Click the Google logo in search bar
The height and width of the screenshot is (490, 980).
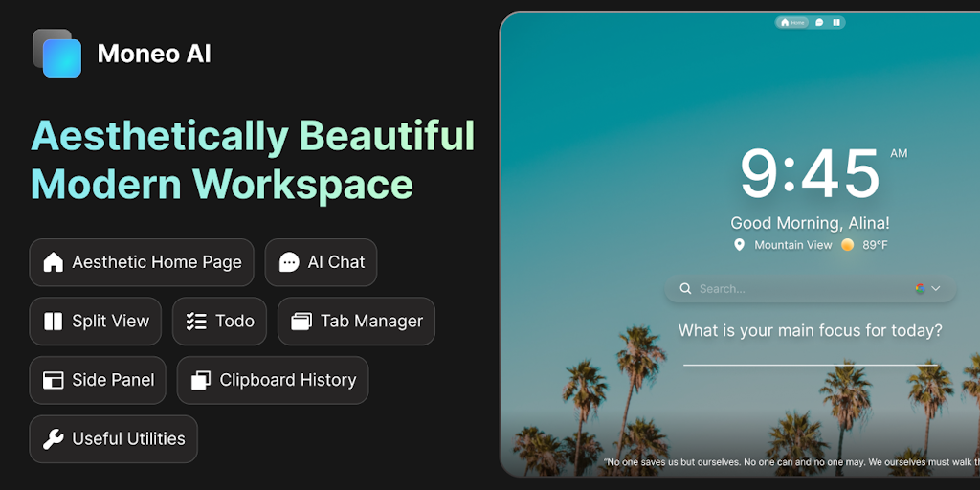[920, 289]
